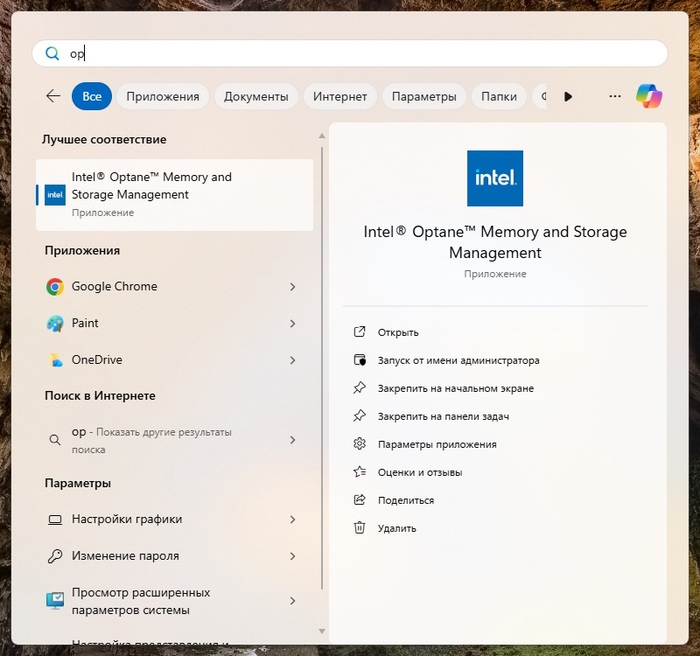Click the OneDrive cloud icon
This screenshot has width=700, height=656.
click(x=55, y=360)
